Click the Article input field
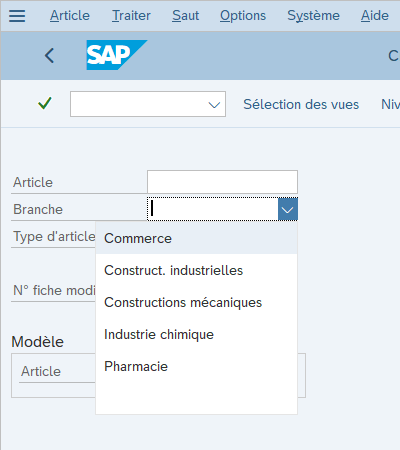This screenshot has height=450, width=400. [222, 182]
